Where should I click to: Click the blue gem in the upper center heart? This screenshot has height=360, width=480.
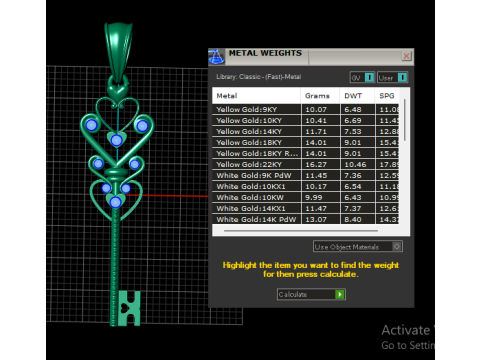pos(116,140)
